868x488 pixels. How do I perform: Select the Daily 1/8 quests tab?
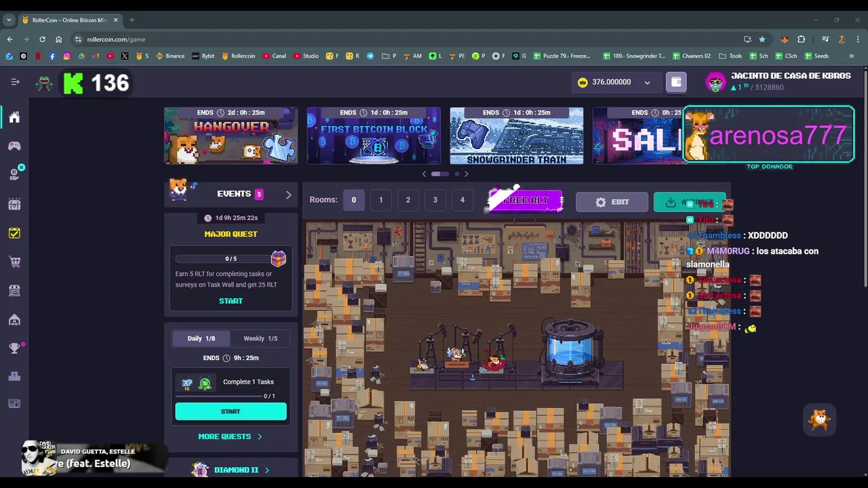pos(201,338)
